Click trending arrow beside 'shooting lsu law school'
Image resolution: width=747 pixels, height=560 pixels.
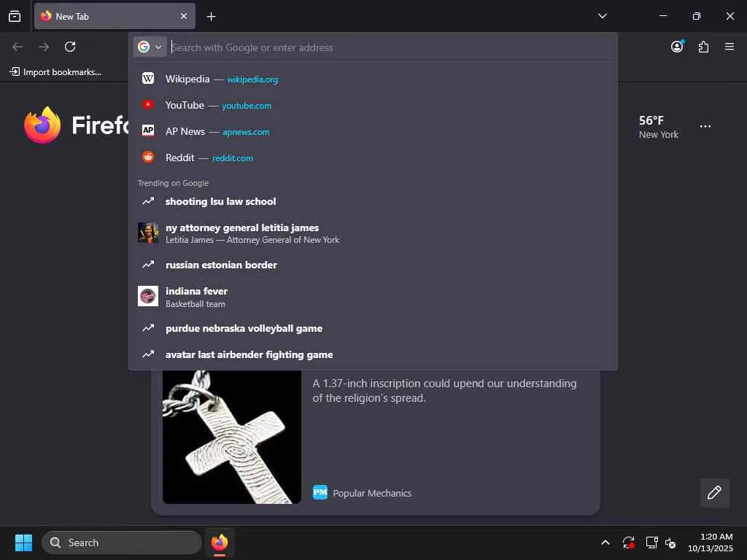[148, 201]
